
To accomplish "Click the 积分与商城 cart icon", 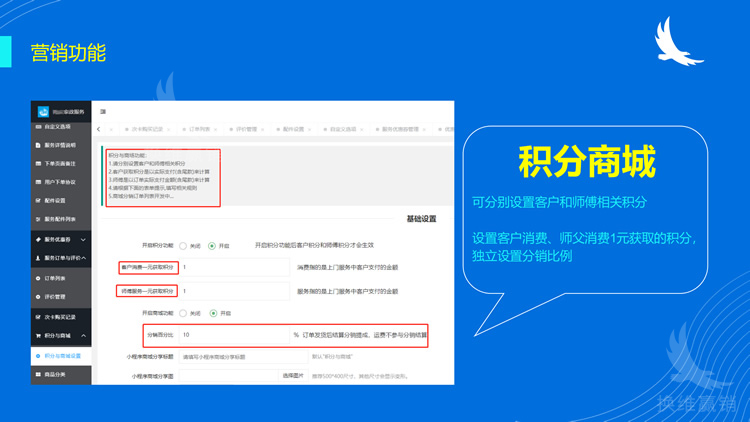I will 38,335.
